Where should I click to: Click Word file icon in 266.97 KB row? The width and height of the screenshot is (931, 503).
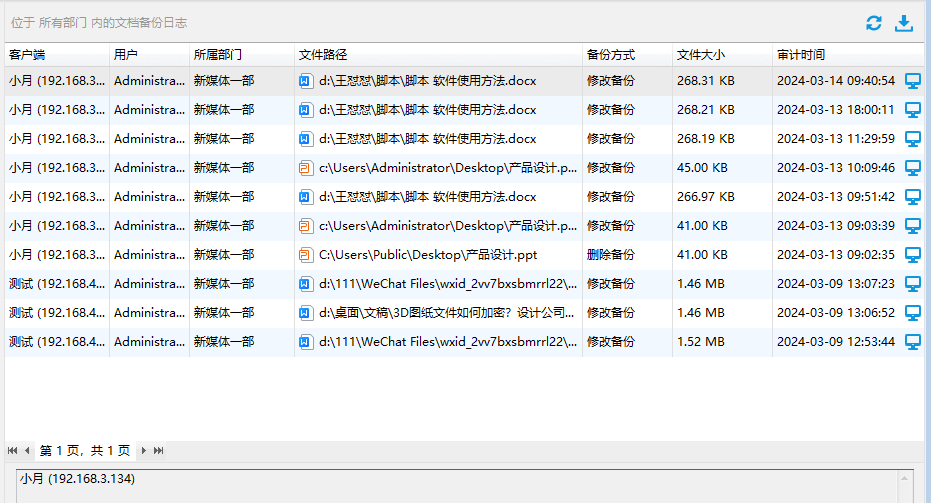tap(305, 197)
